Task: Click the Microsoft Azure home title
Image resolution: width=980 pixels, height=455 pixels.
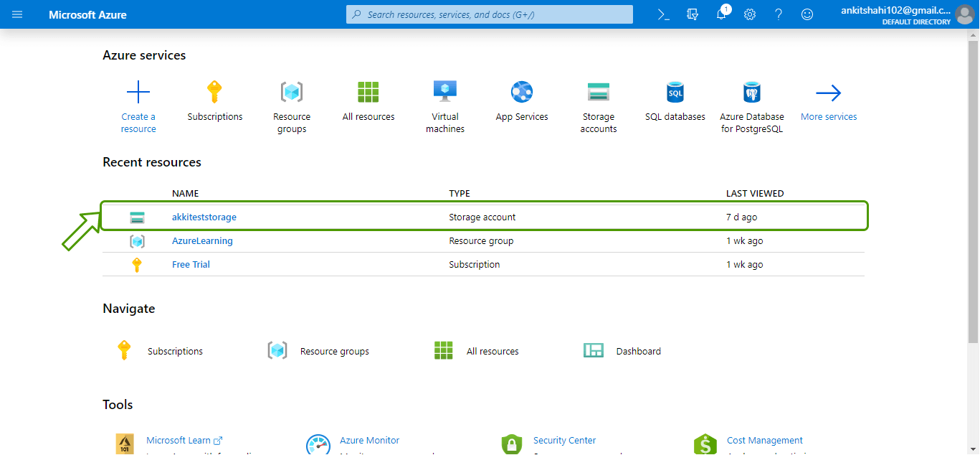Action: click(87, 14)
